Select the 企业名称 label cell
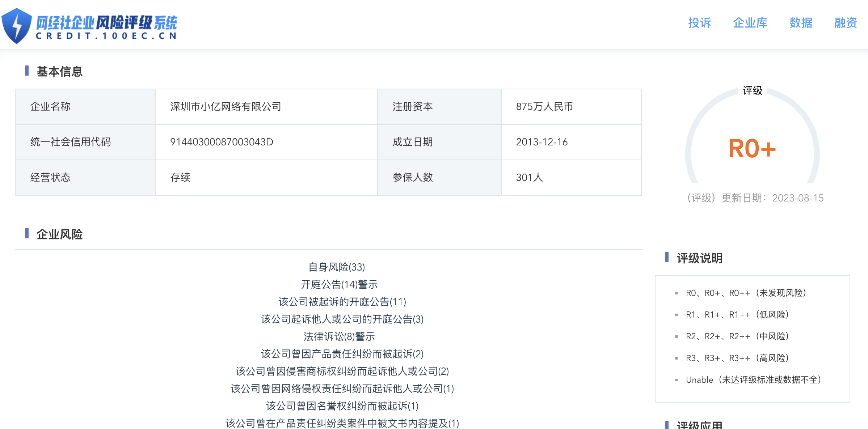This screenshot has height=429, width=868. coord(85,107)
